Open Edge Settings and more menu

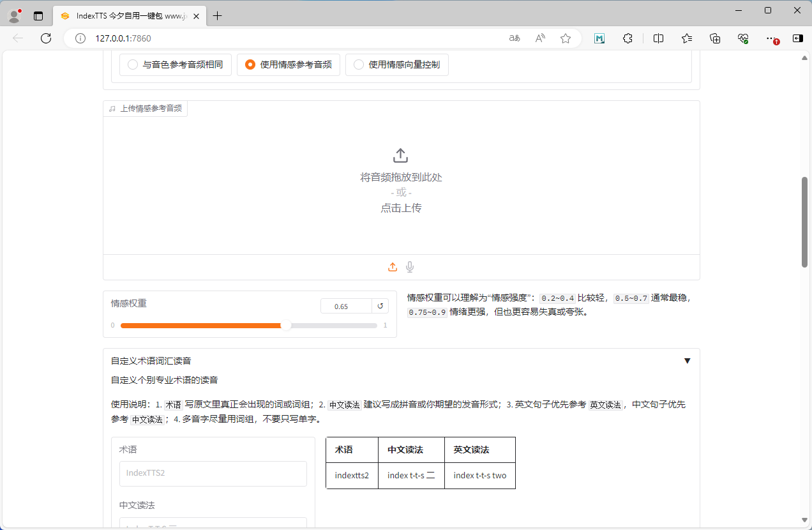tap(771, 38)
